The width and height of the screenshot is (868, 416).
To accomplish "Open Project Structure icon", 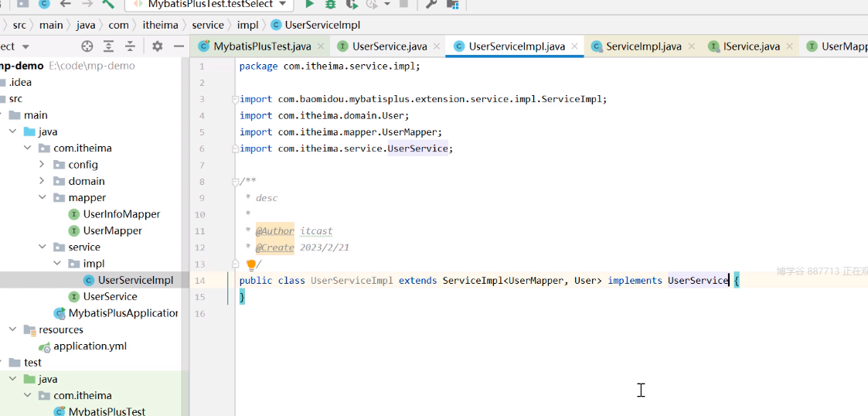I will click(x=452, y=5).
